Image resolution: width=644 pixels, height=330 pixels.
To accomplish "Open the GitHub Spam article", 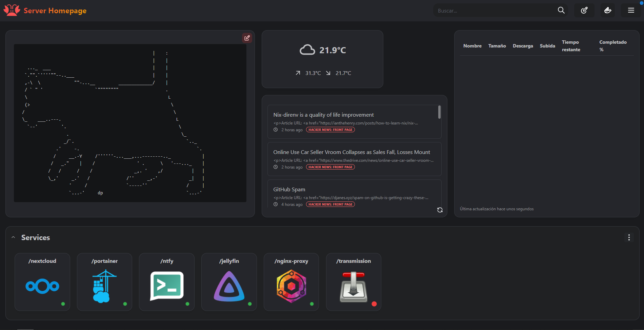I will [x=289, y=190].
